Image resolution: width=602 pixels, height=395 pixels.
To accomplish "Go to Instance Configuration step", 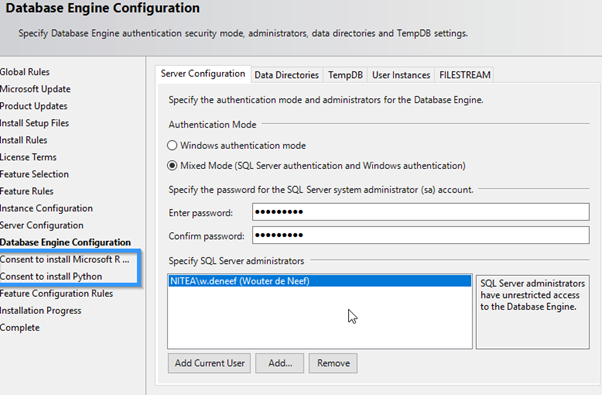I will pos(46,208).
